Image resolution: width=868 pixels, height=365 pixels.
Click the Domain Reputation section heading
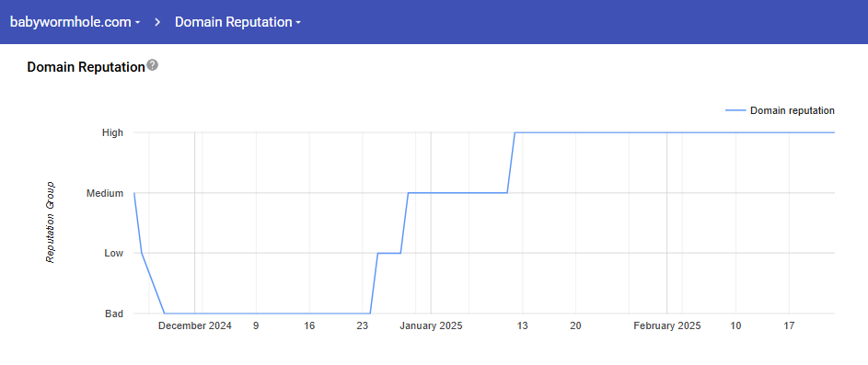pyautogui.click(x=86, y=67)
